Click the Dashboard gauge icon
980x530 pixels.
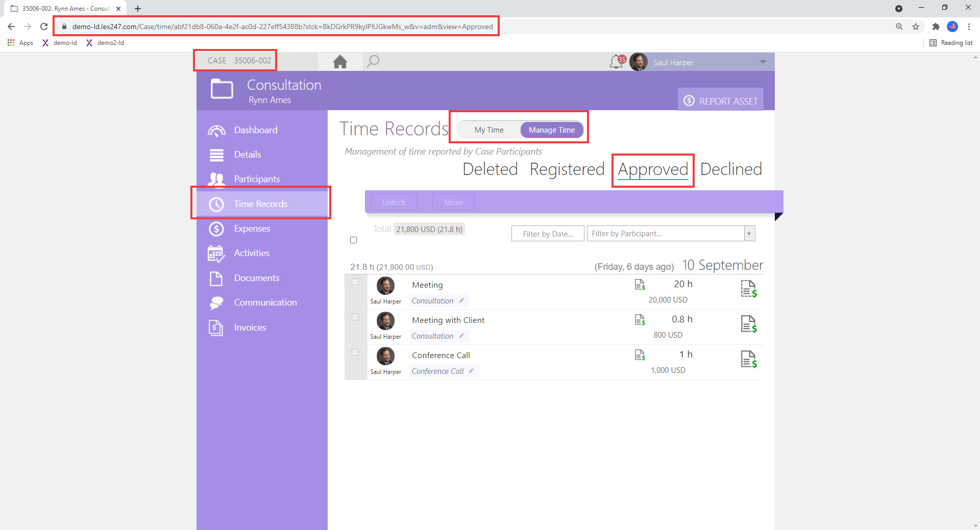[216, 131]
